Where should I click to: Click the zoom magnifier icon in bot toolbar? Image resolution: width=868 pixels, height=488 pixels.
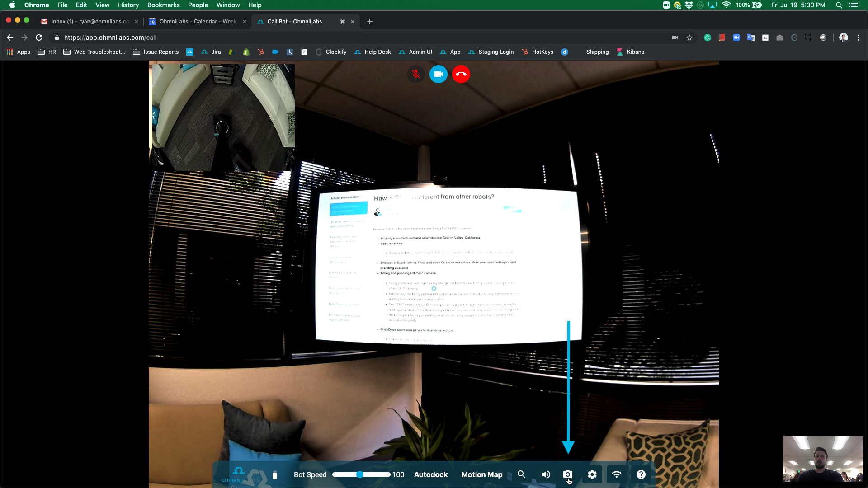click(521, 474)
